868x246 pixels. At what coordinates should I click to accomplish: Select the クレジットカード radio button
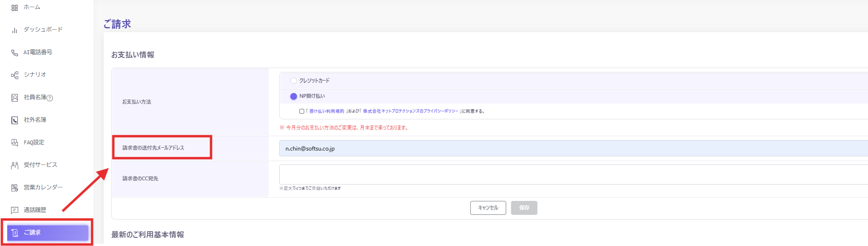[294, 81]
